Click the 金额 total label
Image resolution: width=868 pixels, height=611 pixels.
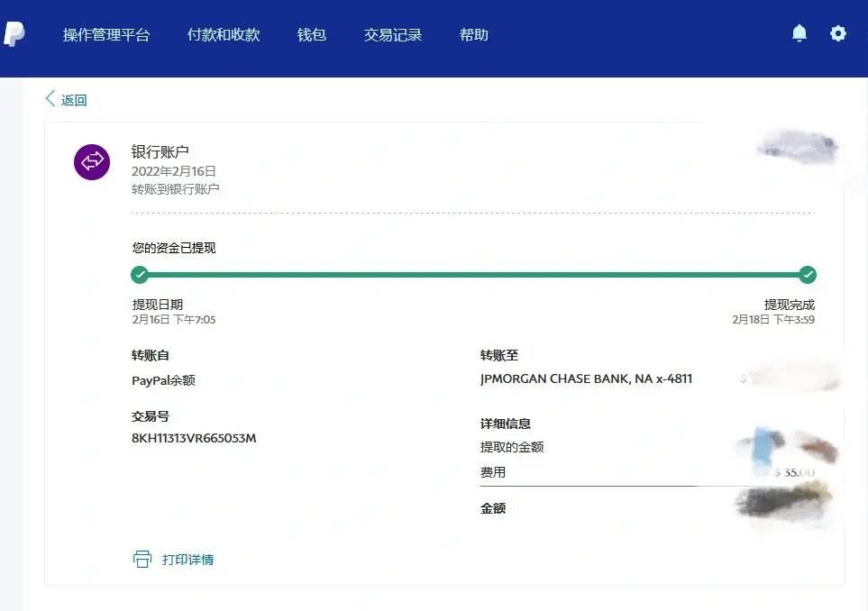point(493,508)
